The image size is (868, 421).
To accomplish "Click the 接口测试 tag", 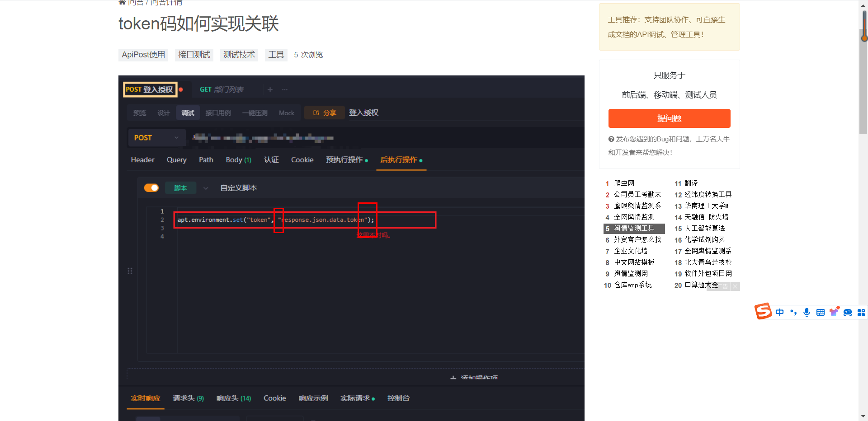I will tap(194, 55).
